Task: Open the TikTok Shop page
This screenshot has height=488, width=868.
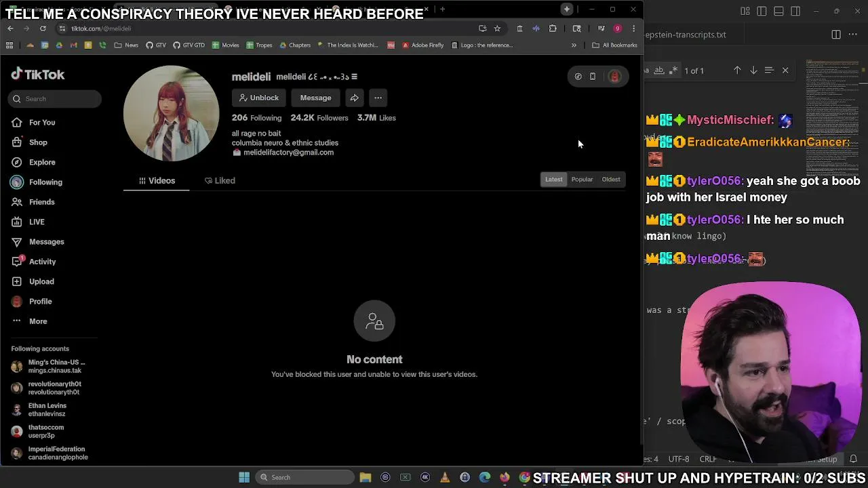Action: 30,142
